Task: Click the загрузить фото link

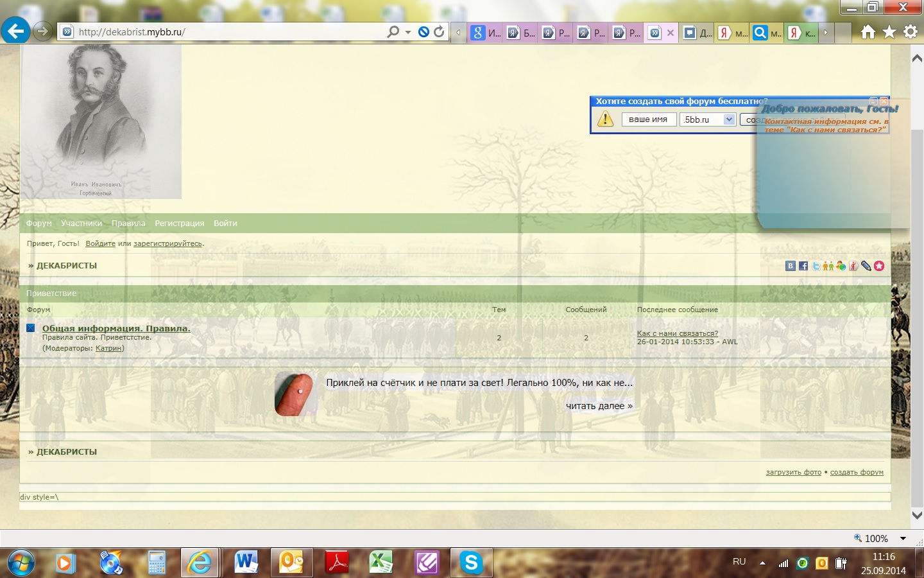Action: 794,472
